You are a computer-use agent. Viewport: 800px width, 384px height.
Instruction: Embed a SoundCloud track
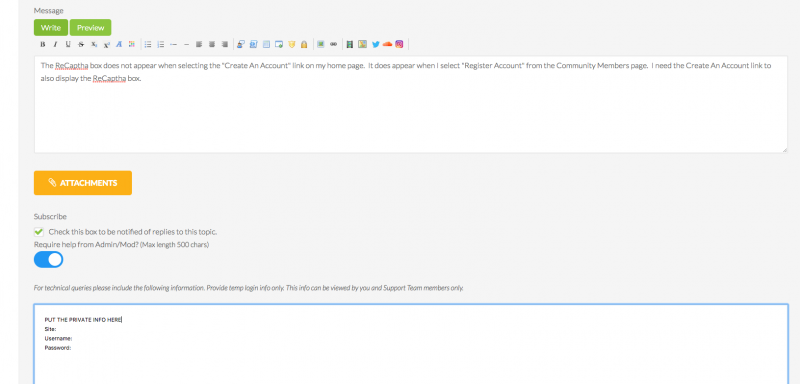tap(387, 44)
